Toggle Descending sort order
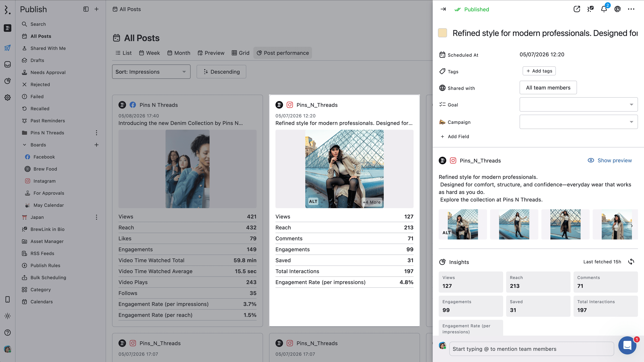Viewport: 644px width, 362px height. 221,72
